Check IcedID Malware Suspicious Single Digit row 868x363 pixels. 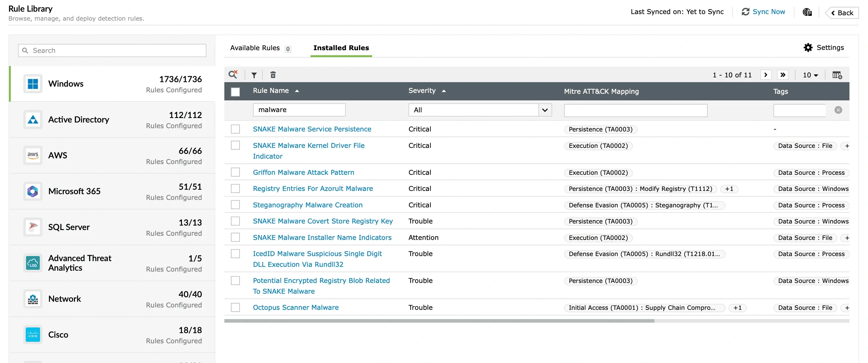(x=235, y=254)
